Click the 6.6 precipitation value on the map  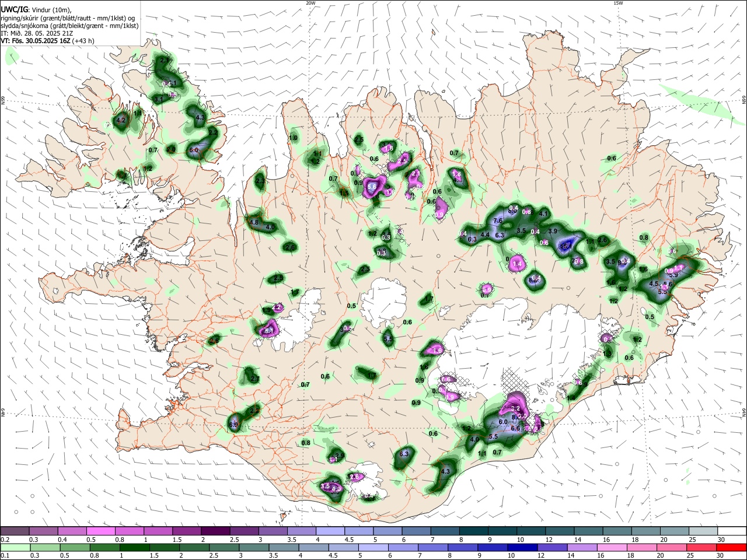515,428
